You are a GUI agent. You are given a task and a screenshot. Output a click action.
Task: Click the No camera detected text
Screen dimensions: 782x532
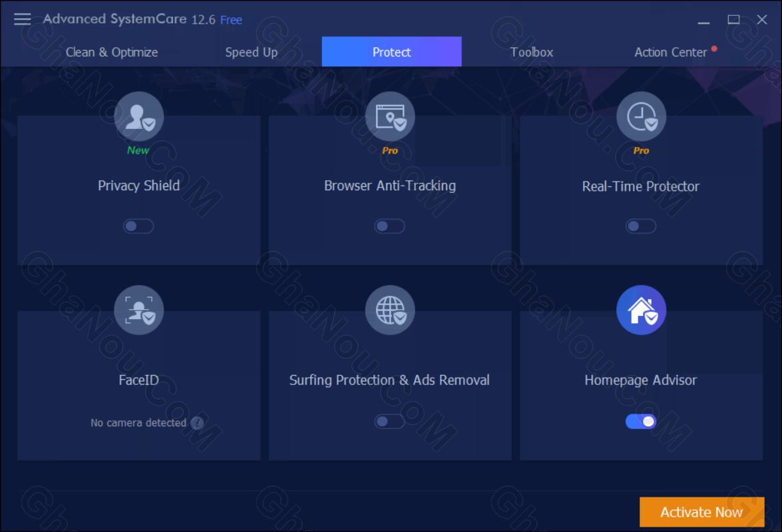coord(138,423)
